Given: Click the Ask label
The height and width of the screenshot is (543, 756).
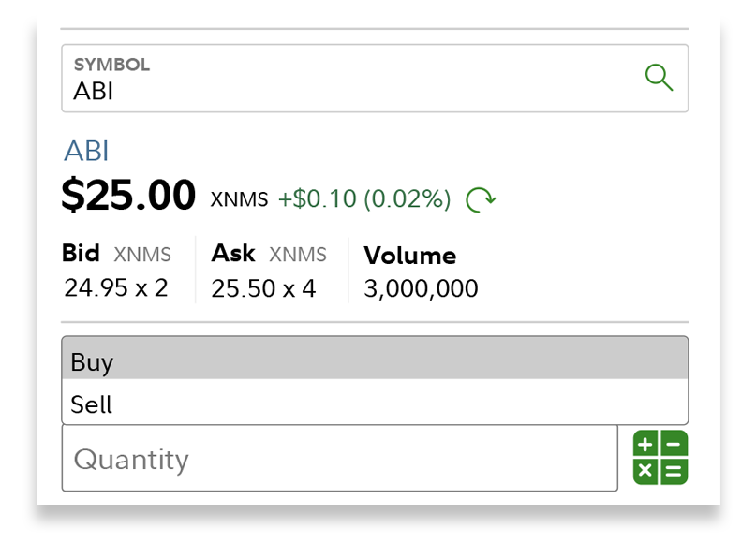Looking at the screenshot, I should click(x=233, y=253).
